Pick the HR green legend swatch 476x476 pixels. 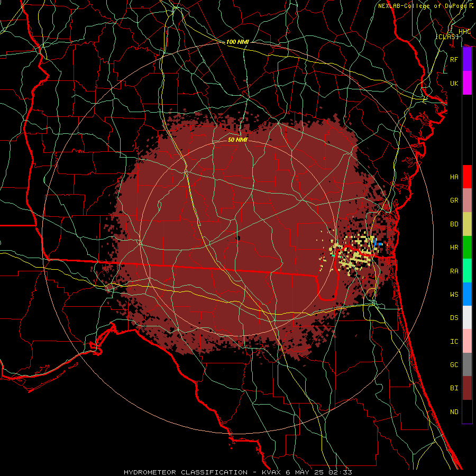tap(467, 247)
